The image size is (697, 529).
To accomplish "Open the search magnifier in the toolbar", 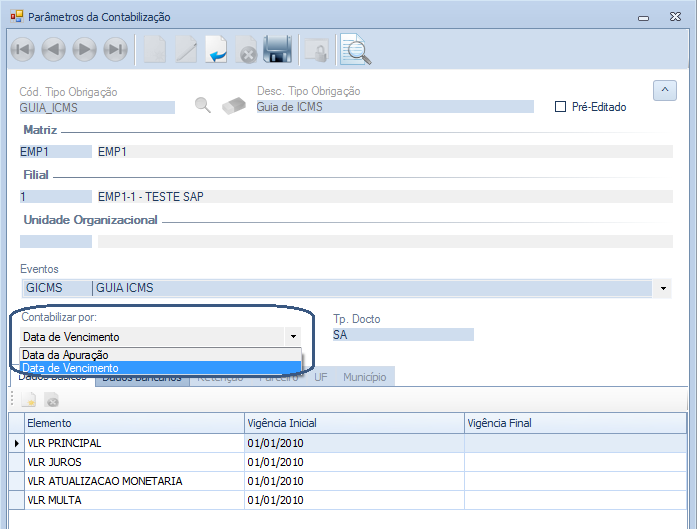I will 354,50.
